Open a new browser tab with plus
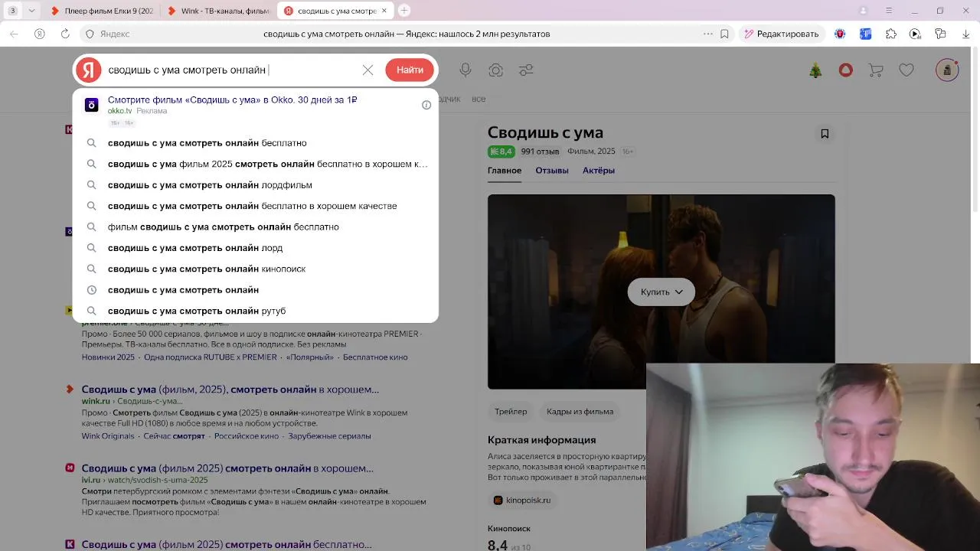Screen dimensions: 980x551 click(404, 11)
